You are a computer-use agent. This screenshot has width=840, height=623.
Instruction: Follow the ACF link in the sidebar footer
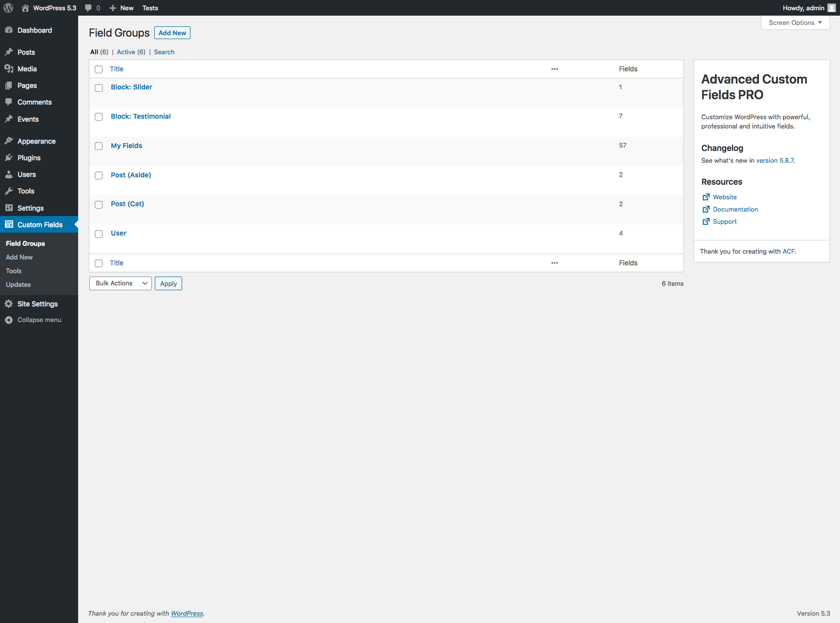pos(789,251)
